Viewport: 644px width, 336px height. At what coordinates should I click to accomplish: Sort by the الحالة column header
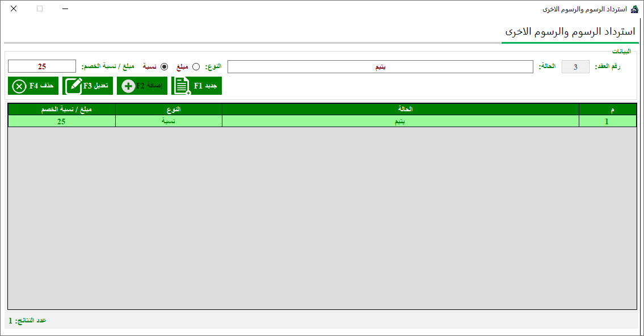coord(400,109)
